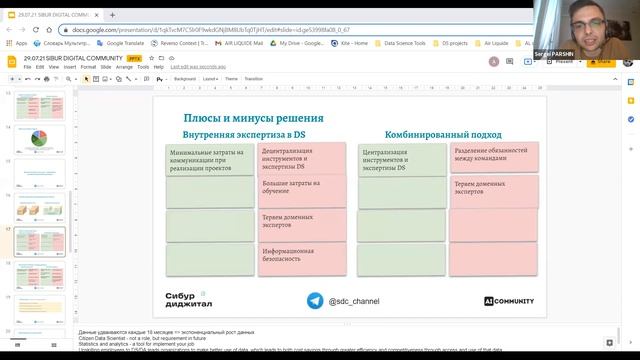
Task: Hide the menus with collapse chevron
Action: pos(615,79)
